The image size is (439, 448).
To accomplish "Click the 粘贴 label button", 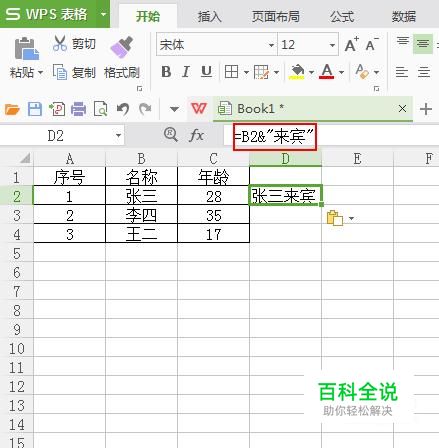I will [x=22, y=72].
